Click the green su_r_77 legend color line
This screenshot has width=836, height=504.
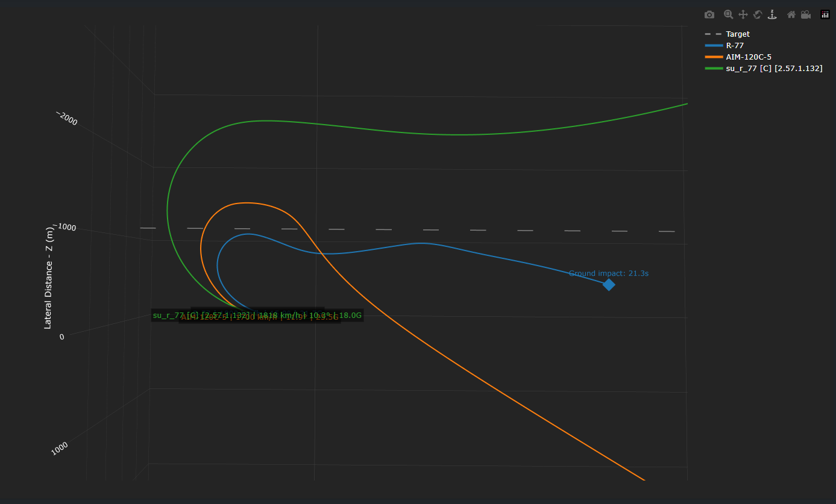point(713,69)
